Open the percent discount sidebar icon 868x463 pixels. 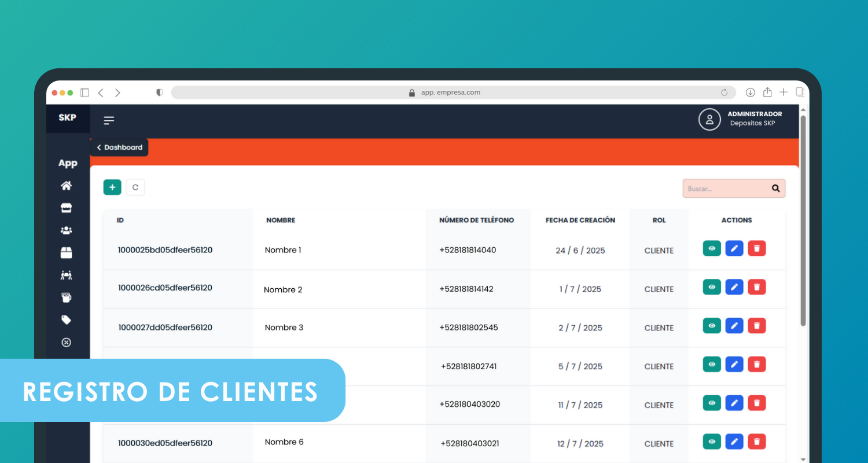[x=67, y=343]
